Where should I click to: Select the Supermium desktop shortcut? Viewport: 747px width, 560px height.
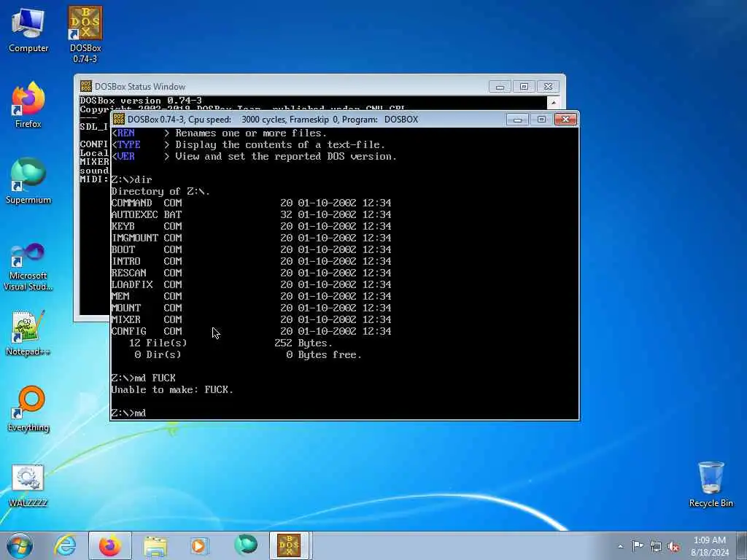tap(28, 181)
